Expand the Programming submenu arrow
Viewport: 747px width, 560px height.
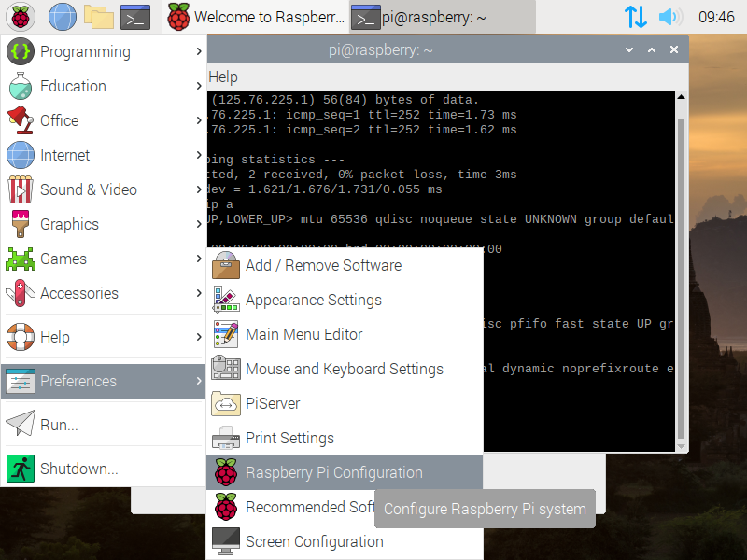tap(199, 51)
